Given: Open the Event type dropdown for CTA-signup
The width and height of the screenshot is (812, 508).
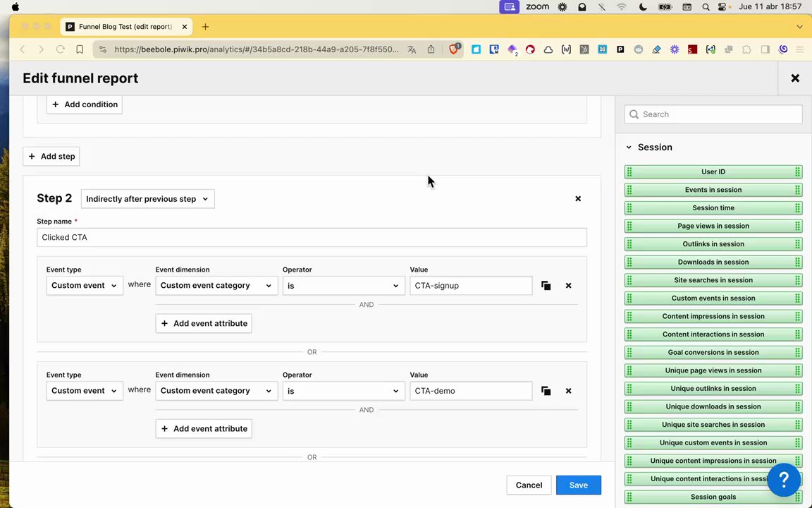Looking at the screenshot, I should coord(84,286).
